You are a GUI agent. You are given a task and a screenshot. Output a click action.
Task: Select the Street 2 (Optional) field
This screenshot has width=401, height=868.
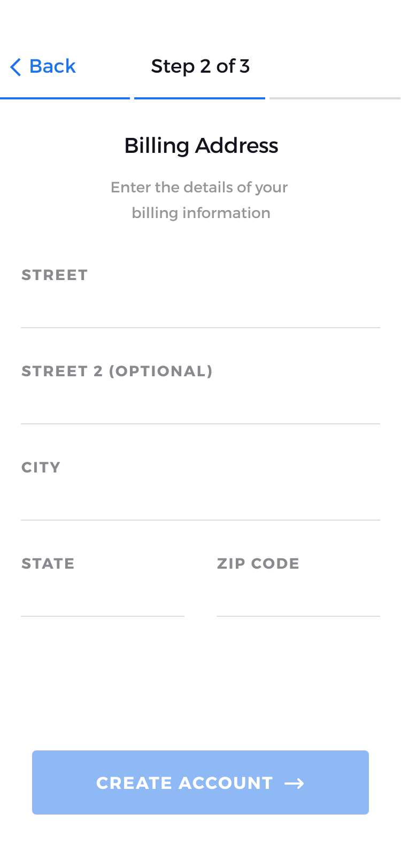pyautogui.click(x=200, y=404)
